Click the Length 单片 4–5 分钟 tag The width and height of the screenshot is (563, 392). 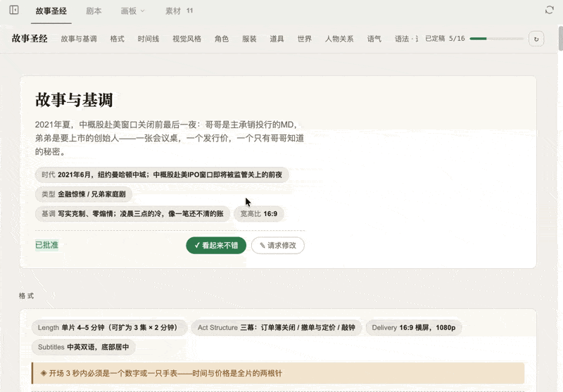click(109, 328)
